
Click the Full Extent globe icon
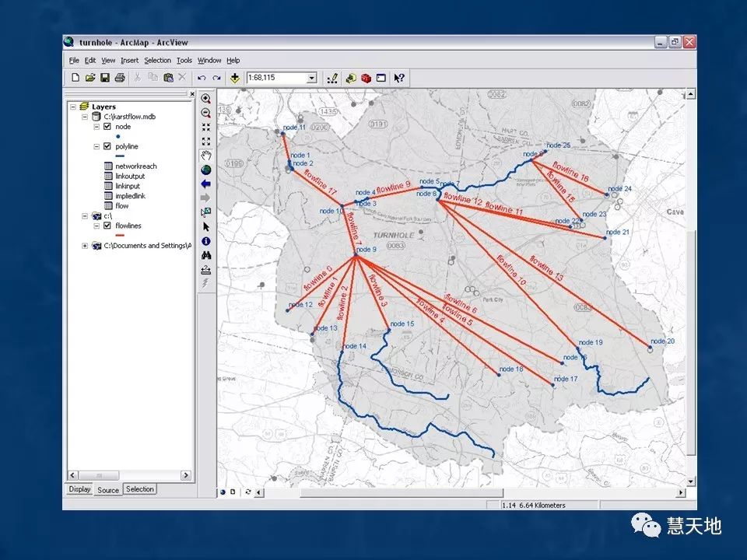coord(206,170)
